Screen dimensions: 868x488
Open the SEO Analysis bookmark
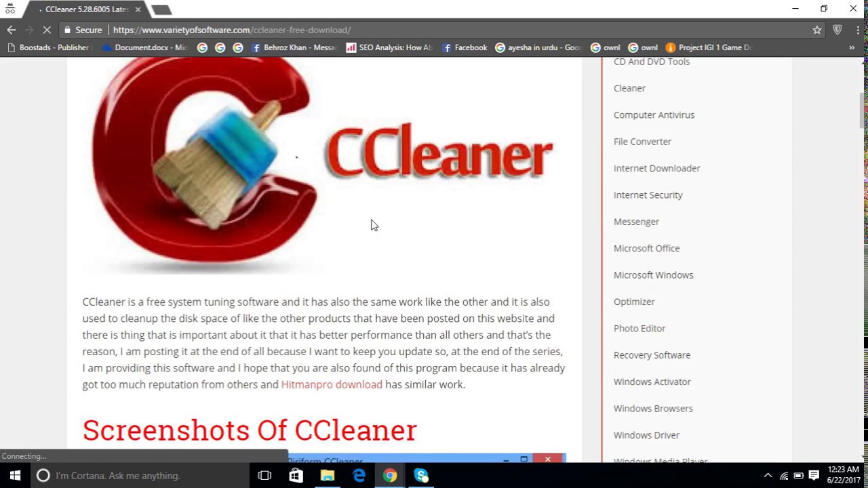(x=389, y=47)
